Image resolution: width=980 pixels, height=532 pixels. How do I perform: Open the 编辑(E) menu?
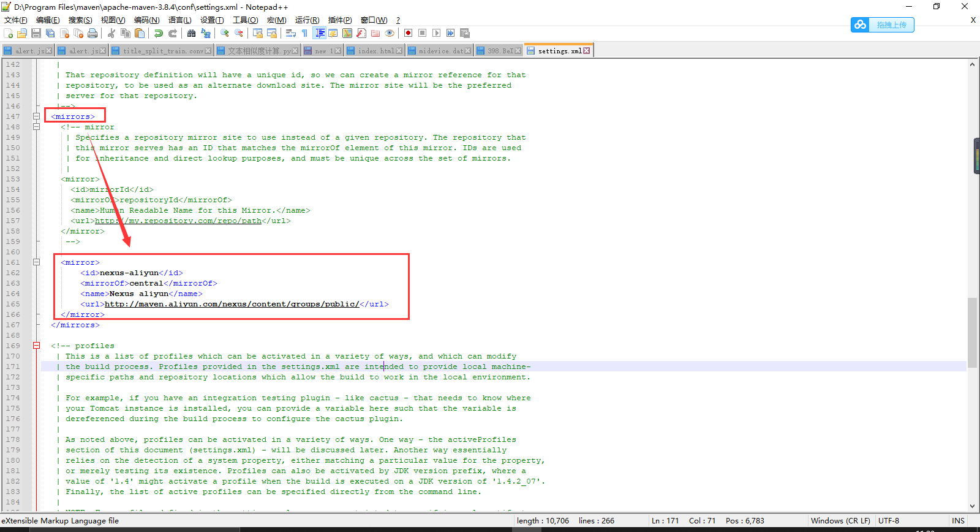(48, 20)
